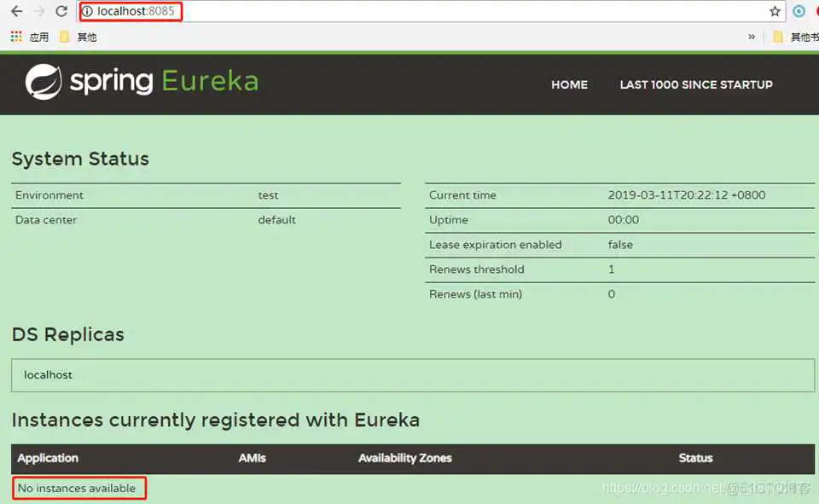The image size is (819, 504).
Task: Click the Availability Zones column header
Action: 404,458
